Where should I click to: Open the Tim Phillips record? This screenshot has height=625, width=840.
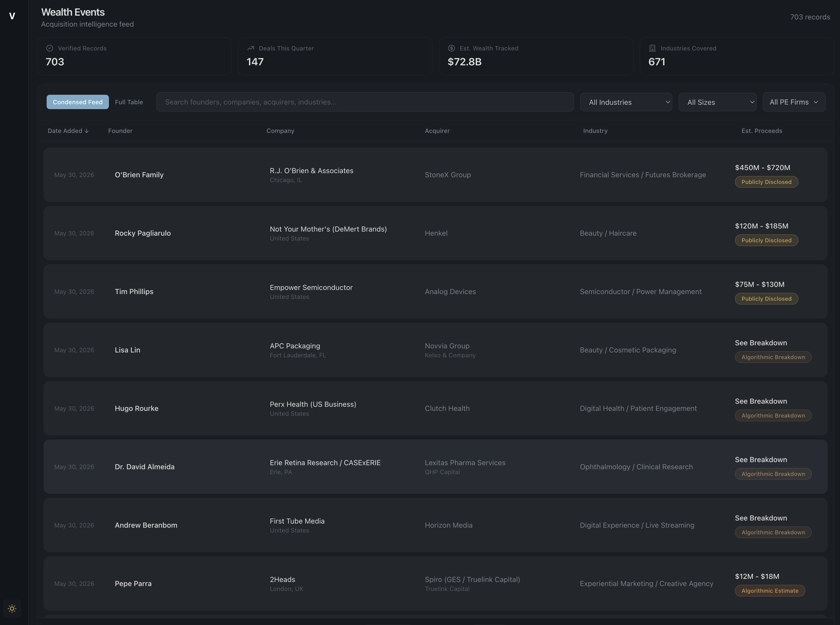pyautogui.click(x=436, y=292)
